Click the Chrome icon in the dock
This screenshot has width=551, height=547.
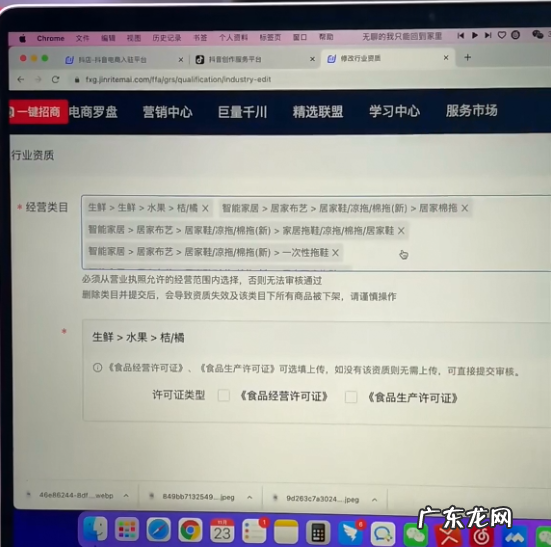click(x=190, y=530)
